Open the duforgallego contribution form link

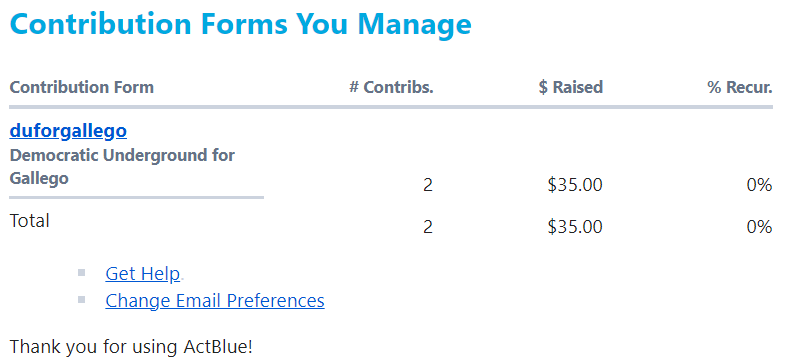tap(68, 131)
